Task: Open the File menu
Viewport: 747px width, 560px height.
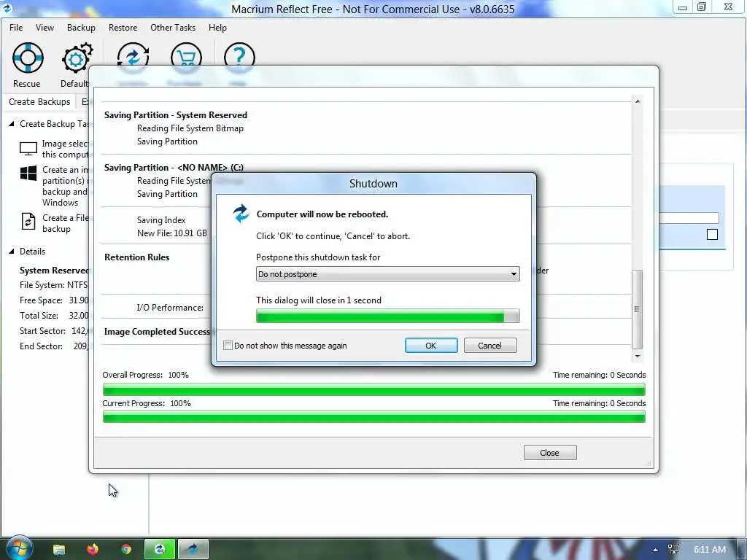Action: 16,28
